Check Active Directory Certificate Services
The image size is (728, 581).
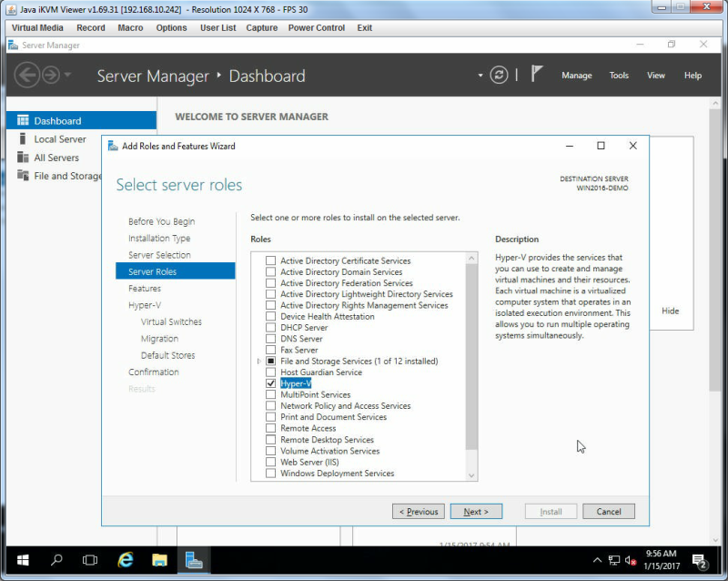(270, 260)
